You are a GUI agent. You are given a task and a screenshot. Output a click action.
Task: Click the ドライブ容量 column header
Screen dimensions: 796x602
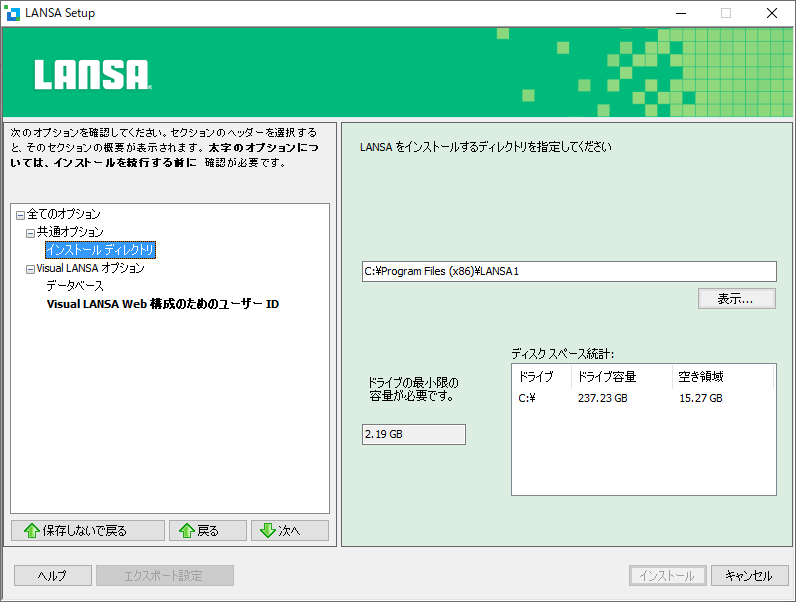[622, 377]
